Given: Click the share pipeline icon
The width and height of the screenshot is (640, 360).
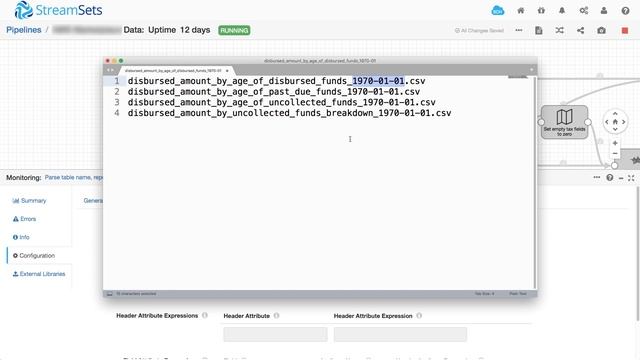Looking at the screenshot, I should click(580, 30).
